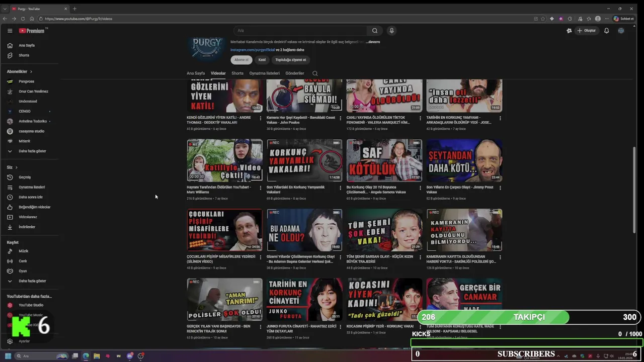This screenshot has height=362, width=644.
Task: Switch to channel Ana Sayfa tab
Action: [x=196, y=73]
